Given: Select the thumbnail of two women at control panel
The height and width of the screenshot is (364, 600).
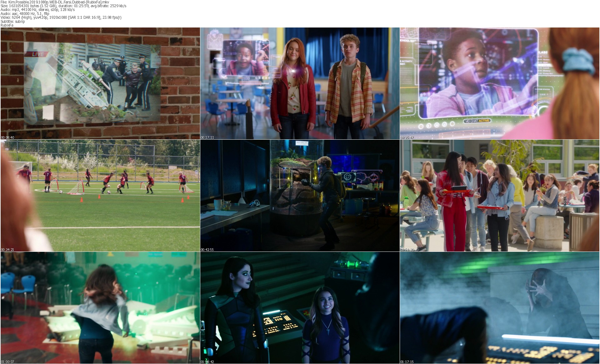Looking at the screenshot, I should (x=300, y=308).
